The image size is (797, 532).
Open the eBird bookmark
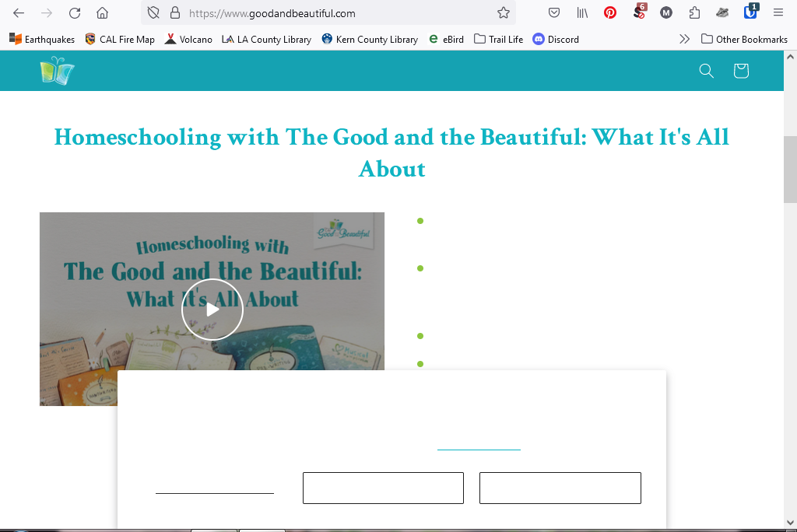click(446, 39)
